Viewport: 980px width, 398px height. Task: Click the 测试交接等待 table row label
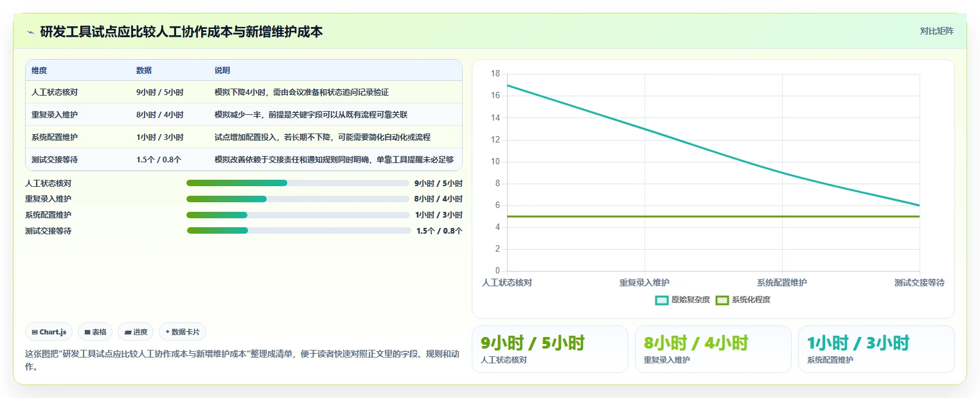pos(55,160)
